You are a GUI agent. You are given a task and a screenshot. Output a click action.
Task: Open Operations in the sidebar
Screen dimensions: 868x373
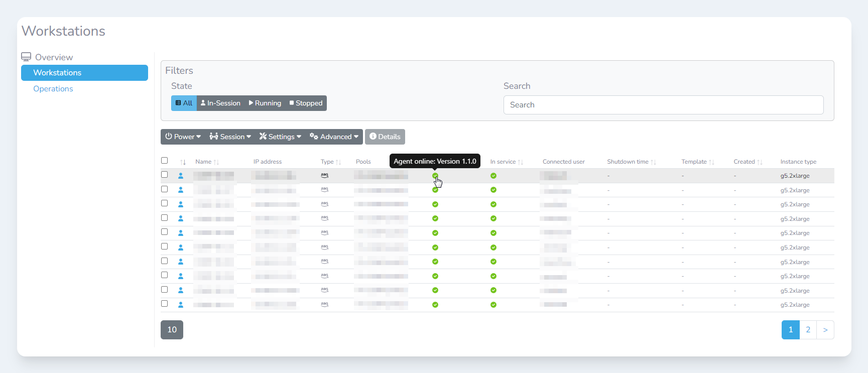[x=53, y=89]
